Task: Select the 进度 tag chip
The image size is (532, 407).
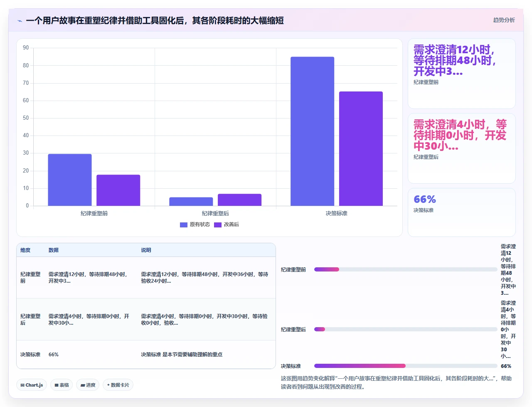Action: 88,385
